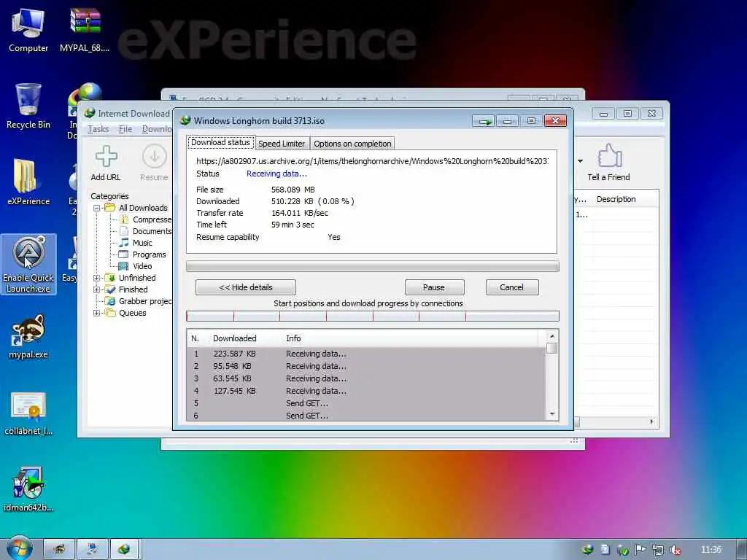Open the Tasks menu in IDM
Image resolution: width=747 pixels, height=560 pixels.
(98, 129)
